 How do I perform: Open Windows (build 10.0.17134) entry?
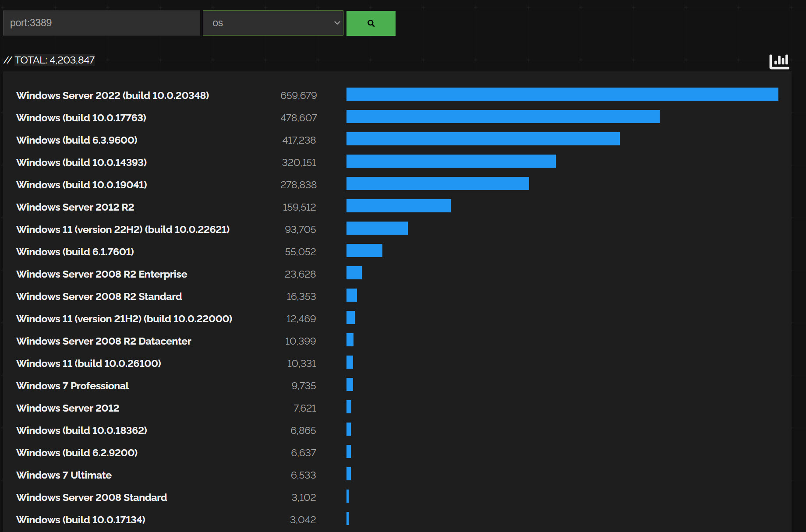click(81, 520)
